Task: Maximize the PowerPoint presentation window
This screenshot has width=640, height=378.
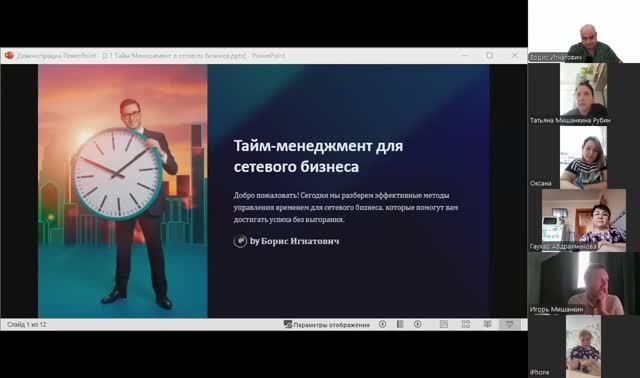Action: coord(490,55)
